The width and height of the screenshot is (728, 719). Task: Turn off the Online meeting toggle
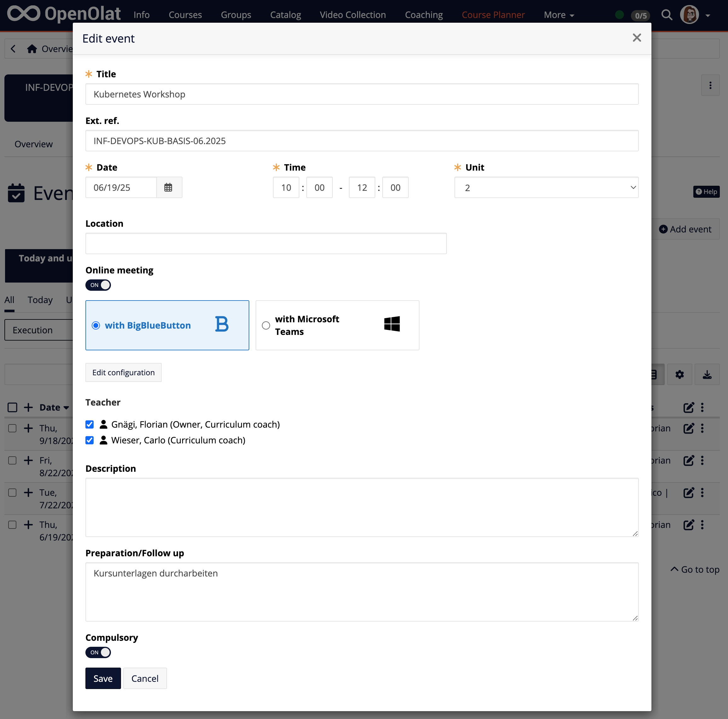98,285
